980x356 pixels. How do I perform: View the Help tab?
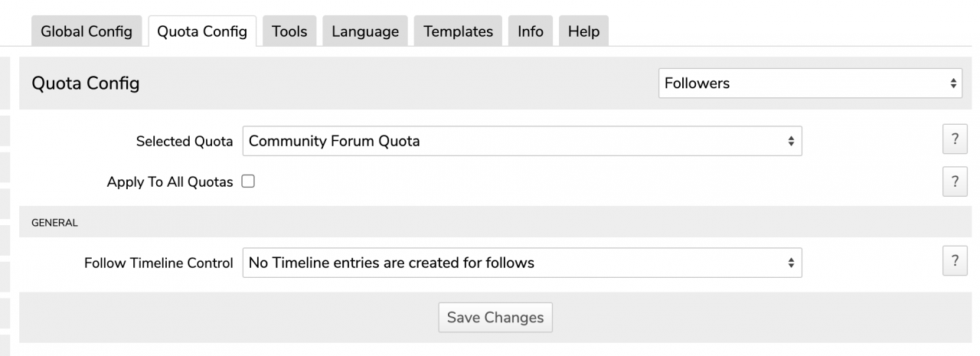pyautogui.click(x=583, y=31)
